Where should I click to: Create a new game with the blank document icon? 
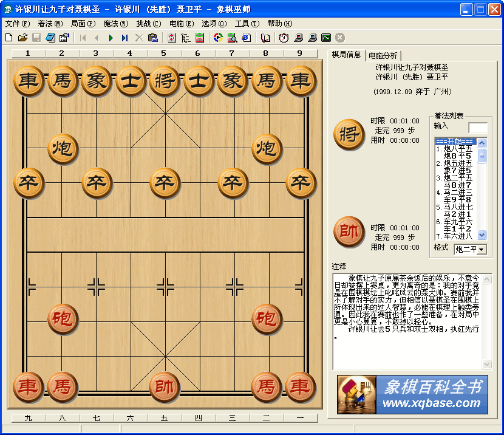click(x=8, y=37)
